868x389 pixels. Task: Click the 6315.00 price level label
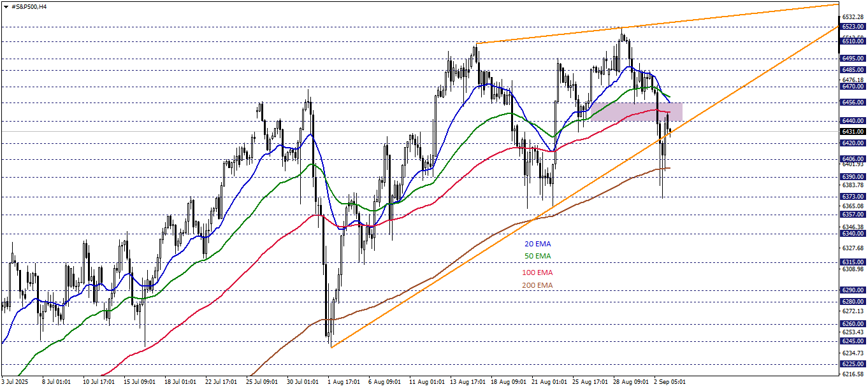point(853,262)
